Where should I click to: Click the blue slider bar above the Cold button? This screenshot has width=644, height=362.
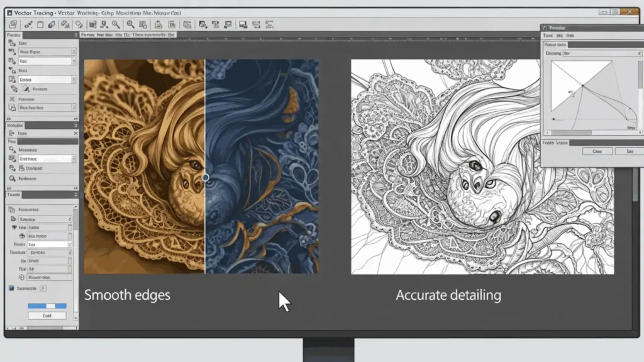47,306
